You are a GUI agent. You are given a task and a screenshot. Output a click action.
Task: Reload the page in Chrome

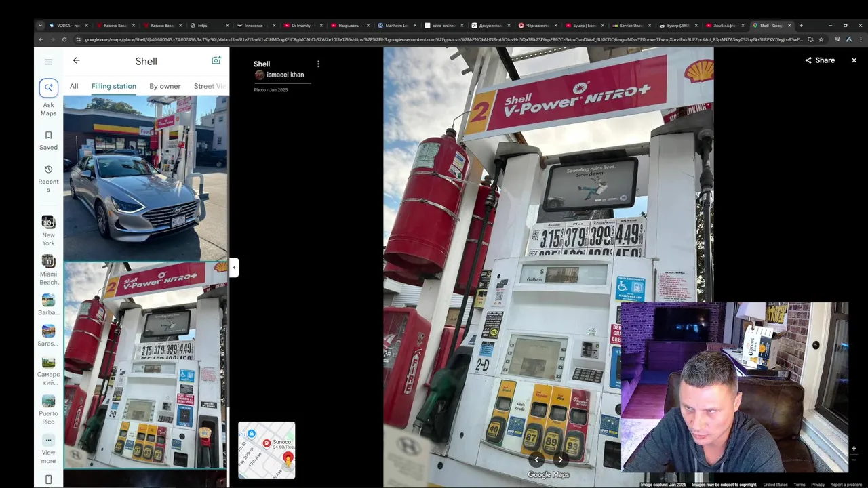pos(64,39)
